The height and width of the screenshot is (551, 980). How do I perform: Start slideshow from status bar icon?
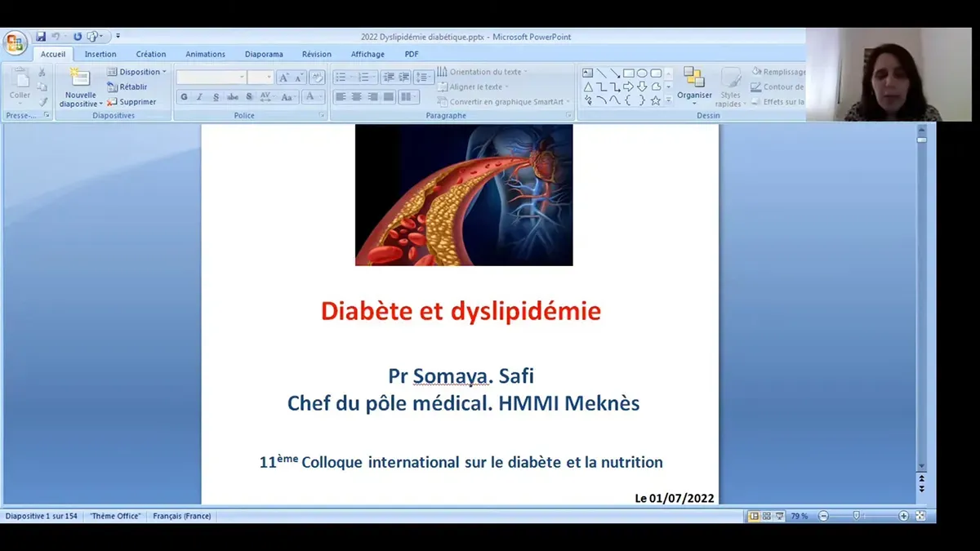781,516
